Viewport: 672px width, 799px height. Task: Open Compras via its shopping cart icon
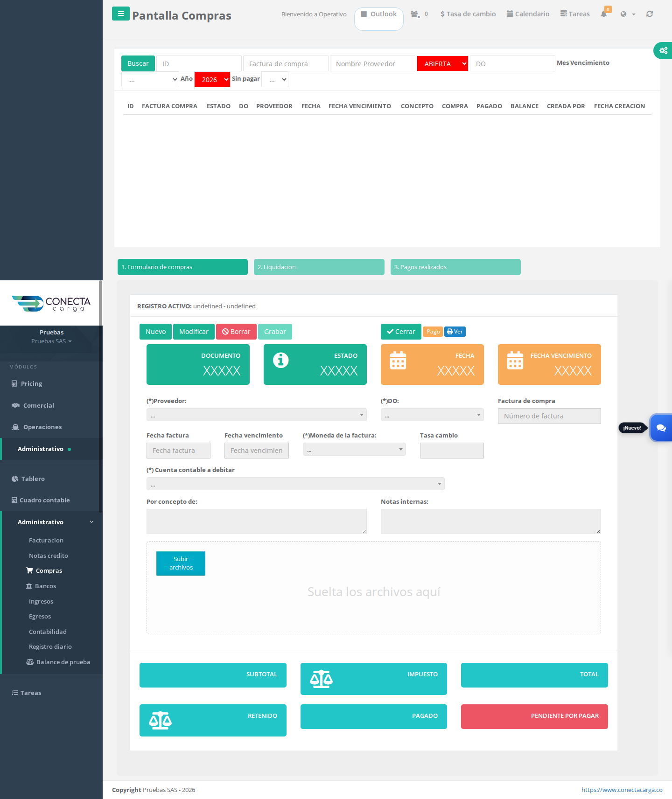(29, 570)
